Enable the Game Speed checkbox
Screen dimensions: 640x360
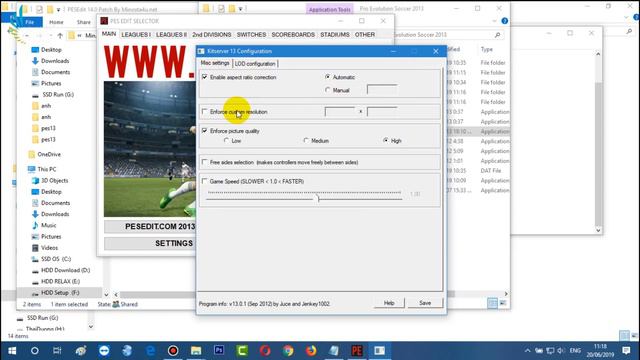point(204,181)
